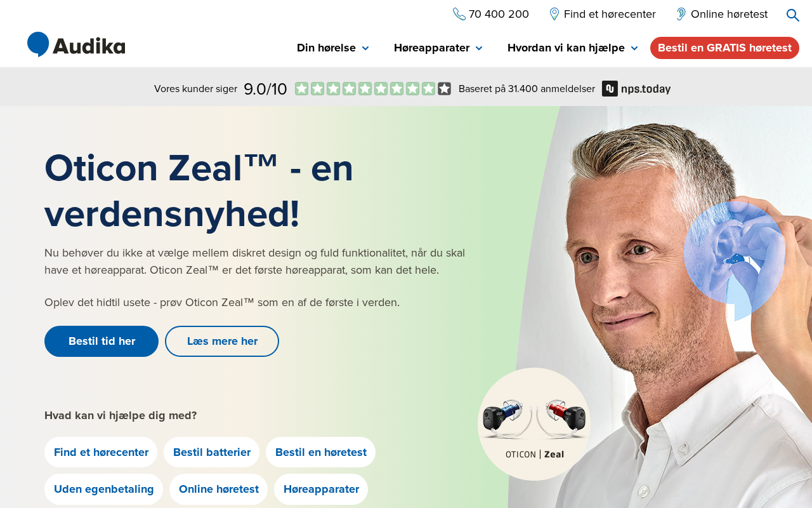Click the phone icon beside 70 400 200
The height and width of the screenshot is (508, 812).
[459, 14]
